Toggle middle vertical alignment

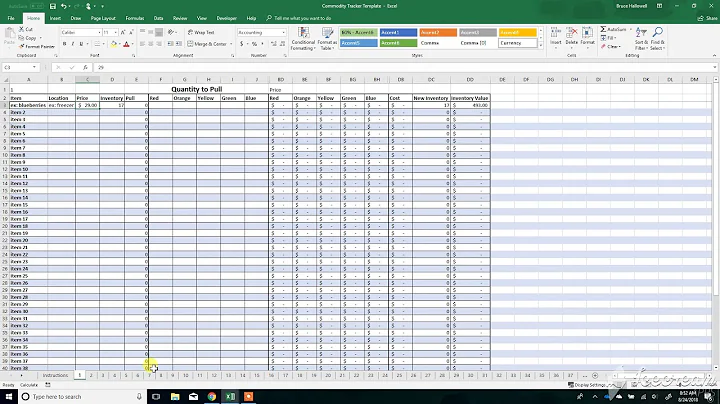[x=151, y=32]
